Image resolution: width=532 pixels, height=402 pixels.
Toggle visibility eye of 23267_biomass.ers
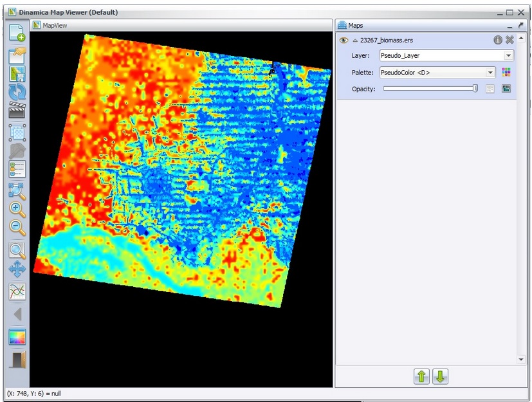coord(344,40)
